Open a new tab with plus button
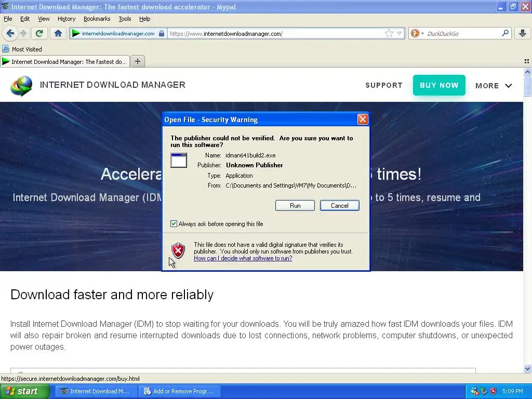 point(137,61)
